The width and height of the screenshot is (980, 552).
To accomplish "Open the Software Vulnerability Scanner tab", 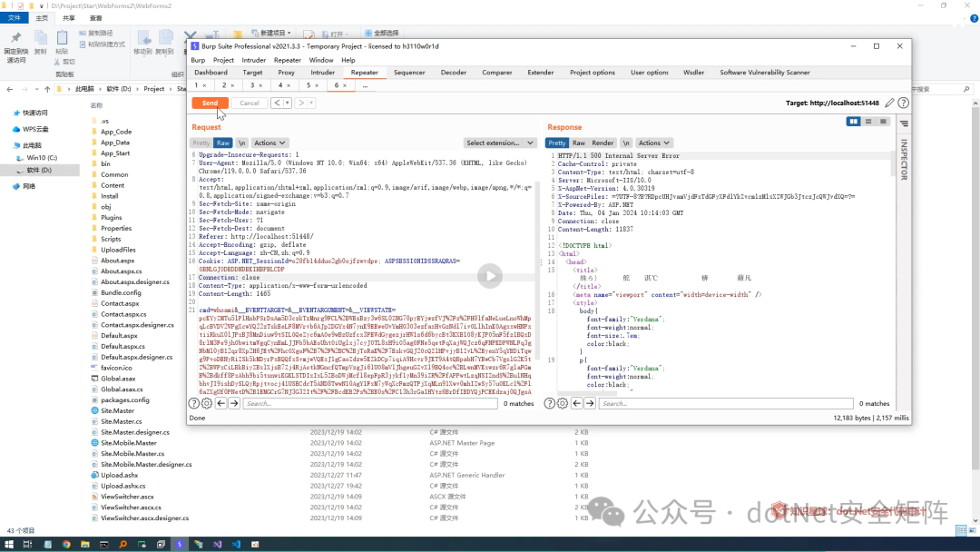I will click(764, 73).
